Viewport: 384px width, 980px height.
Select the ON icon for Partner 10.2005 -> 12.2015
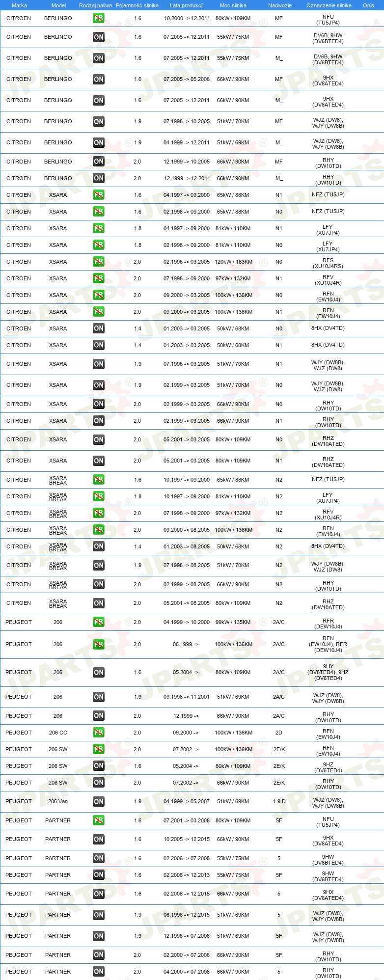[99, 839]
